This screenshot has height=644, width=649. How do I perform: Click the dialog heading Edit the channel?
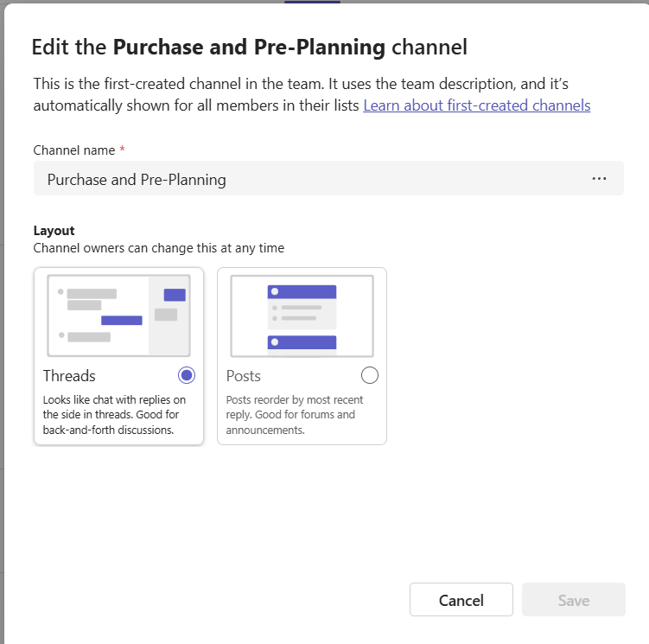[x=249, y=47]
